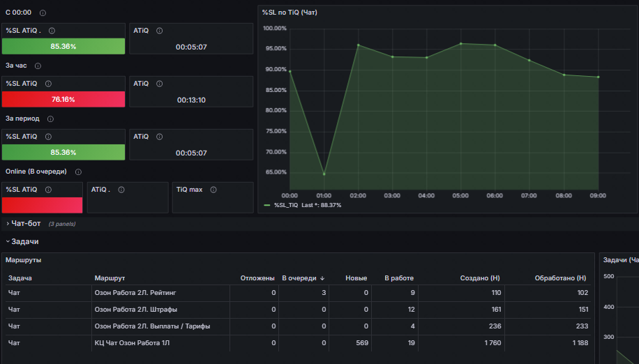Sort table by В очереди column arrow
This screenshot has width=639, height=364.
point(322,278)
